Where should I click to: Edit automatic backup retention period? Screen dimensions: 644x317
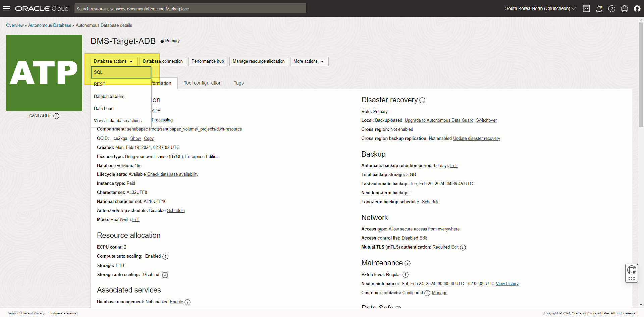[x=454, y=166]
